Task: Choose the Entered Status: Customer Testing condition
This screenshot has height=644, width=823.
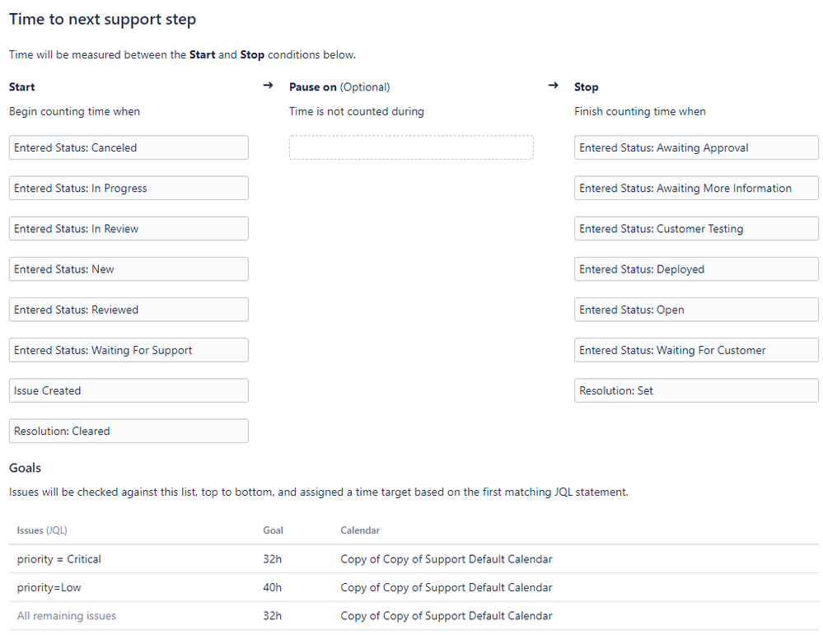Action: (696, 228)
